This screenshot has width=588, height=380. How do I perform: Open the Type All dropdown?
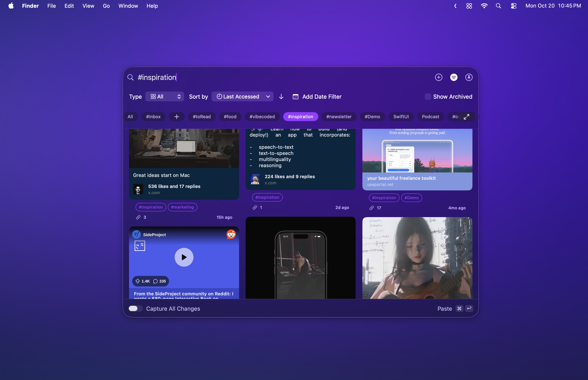[x=165, y=96]
